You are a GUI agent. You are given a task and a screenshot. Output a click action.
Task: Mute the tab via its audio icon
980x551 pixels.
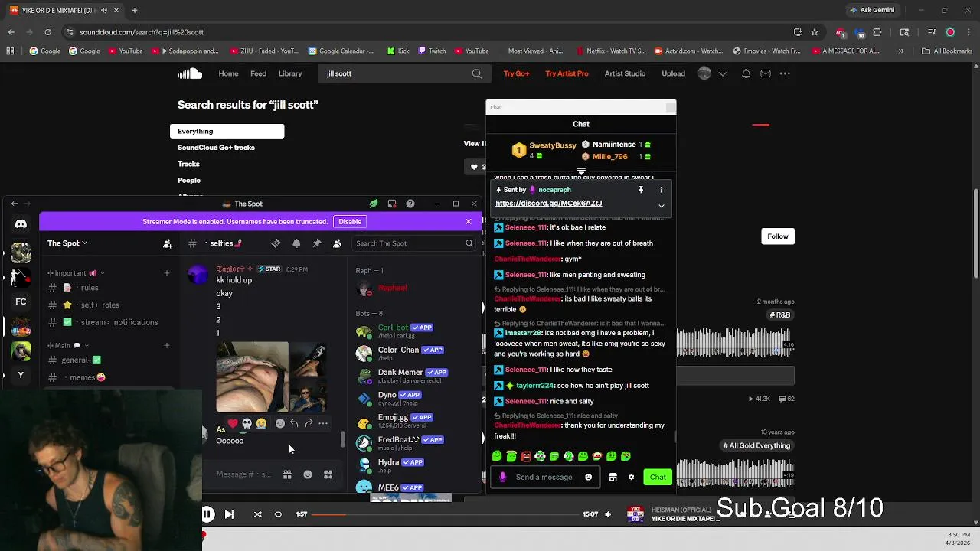coord(104,10)
